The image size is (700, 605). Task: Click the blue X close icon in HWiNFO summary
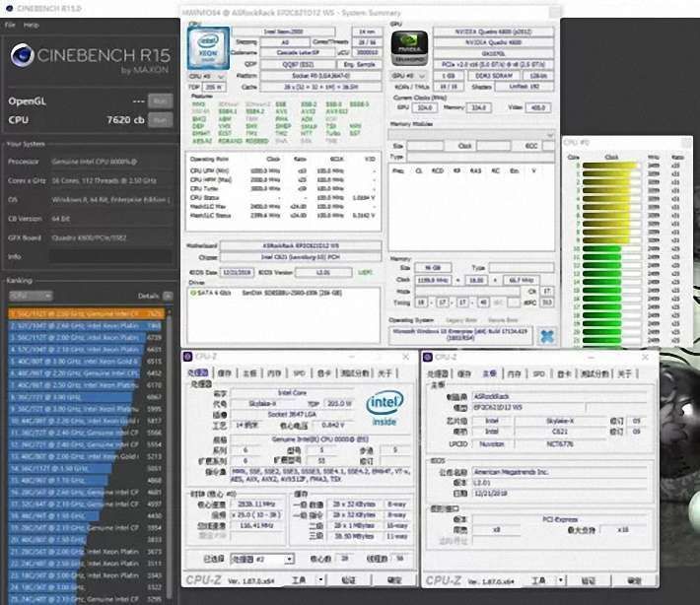coord(547,336)
